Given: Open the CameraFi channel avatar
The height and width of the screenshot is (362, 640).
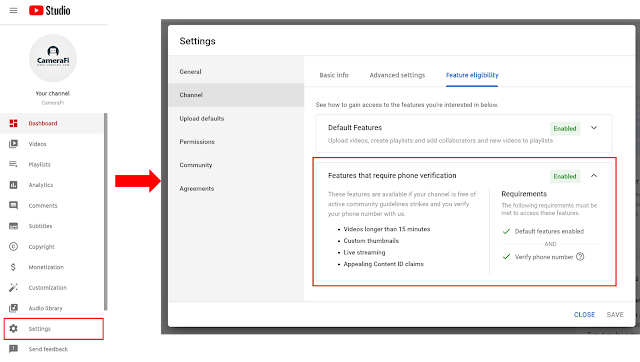Looking at the screenshot, I should (53, 58).
